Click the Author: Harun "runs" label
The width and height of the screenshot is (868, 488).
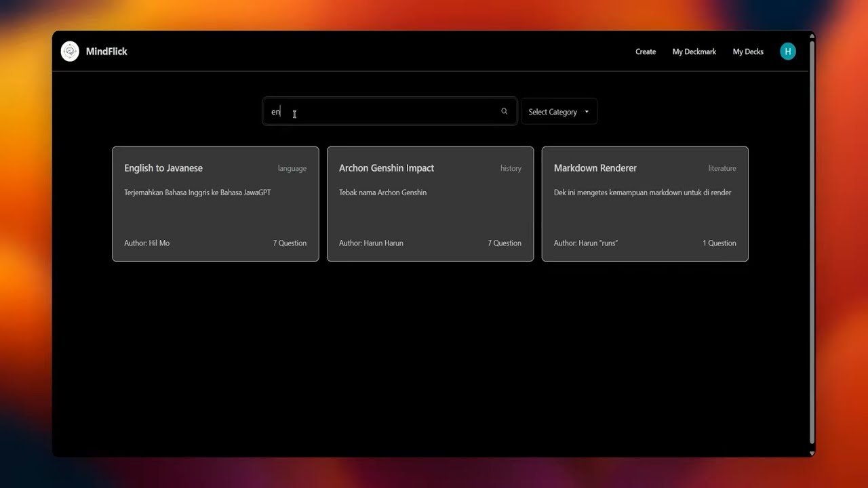click(586, 243)
